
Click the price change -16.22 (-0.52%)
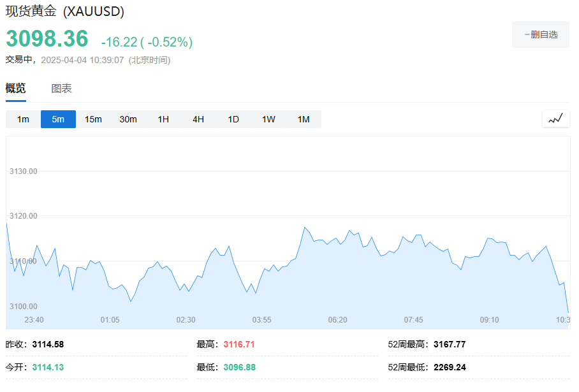coord(147,42)
